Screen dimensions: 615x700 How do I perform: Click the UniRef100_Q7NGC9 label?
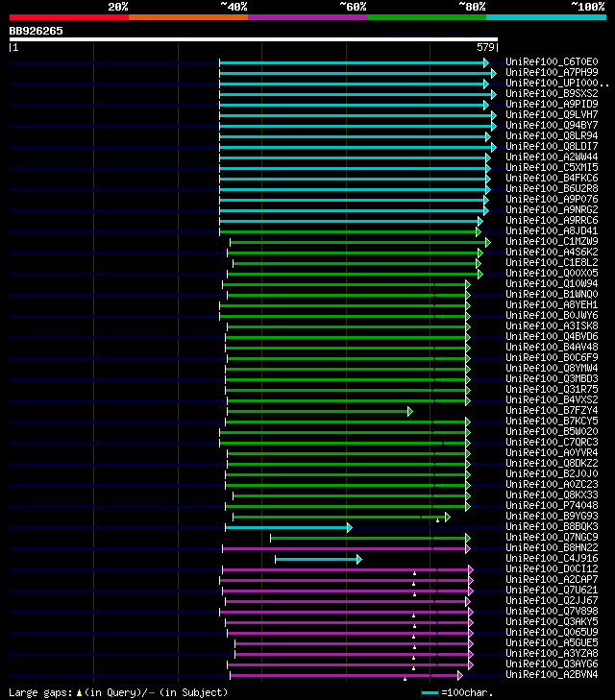click(552, 538)
